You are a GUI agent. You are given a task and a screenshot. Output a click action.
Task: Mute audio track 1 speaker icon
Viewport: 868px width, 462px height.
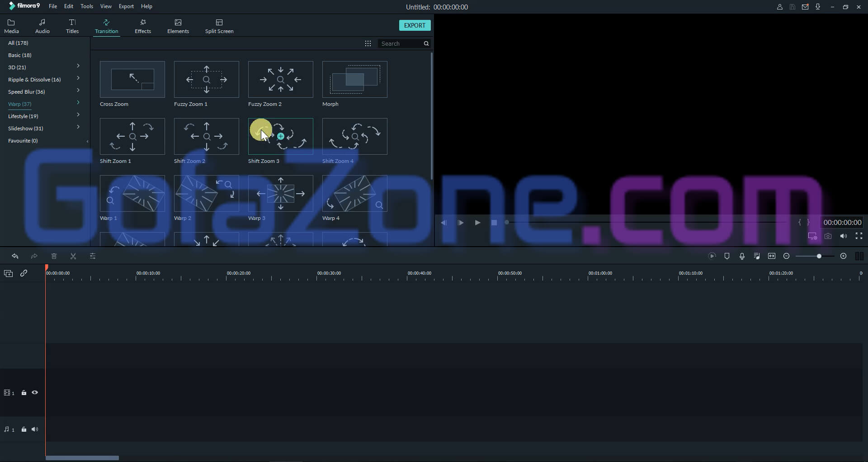[x=35, y=429]
